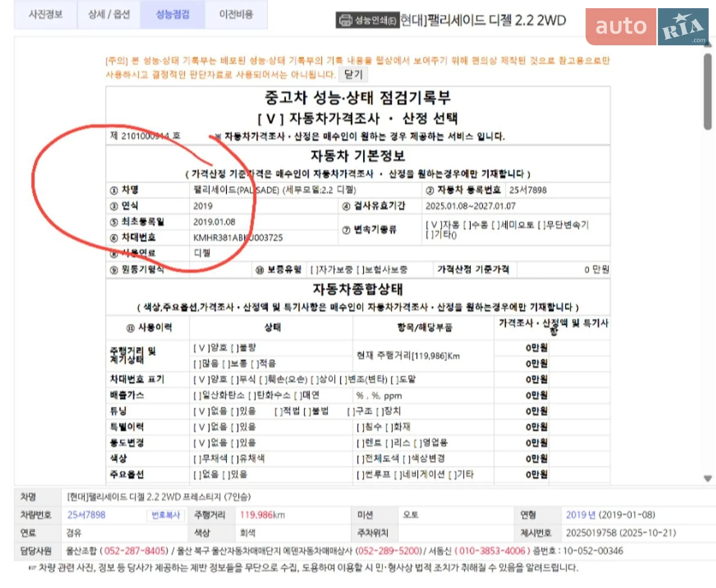Open the 사진정보 tab
716x588 pixels.
click(45, 14)
